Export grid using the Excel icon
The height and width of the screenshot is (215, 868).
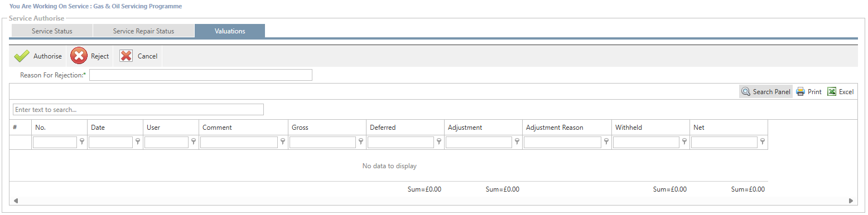pyautogui.click(x=832, y=92)
